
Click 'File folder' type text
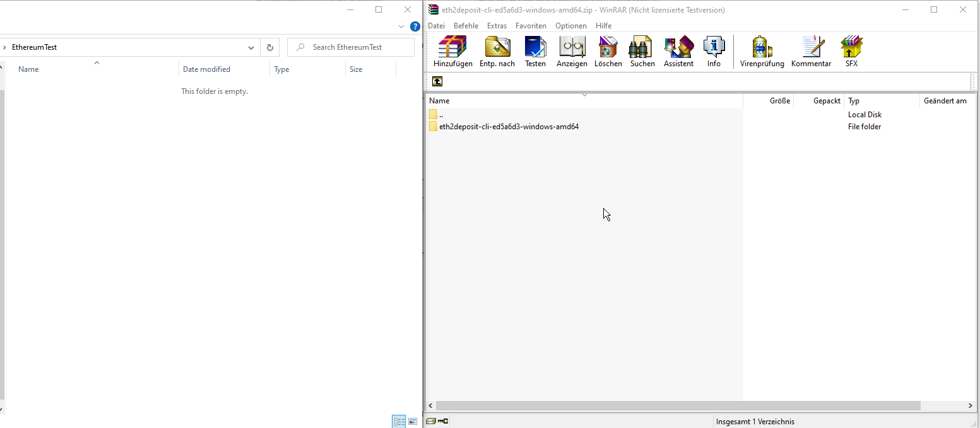[864, 127]
